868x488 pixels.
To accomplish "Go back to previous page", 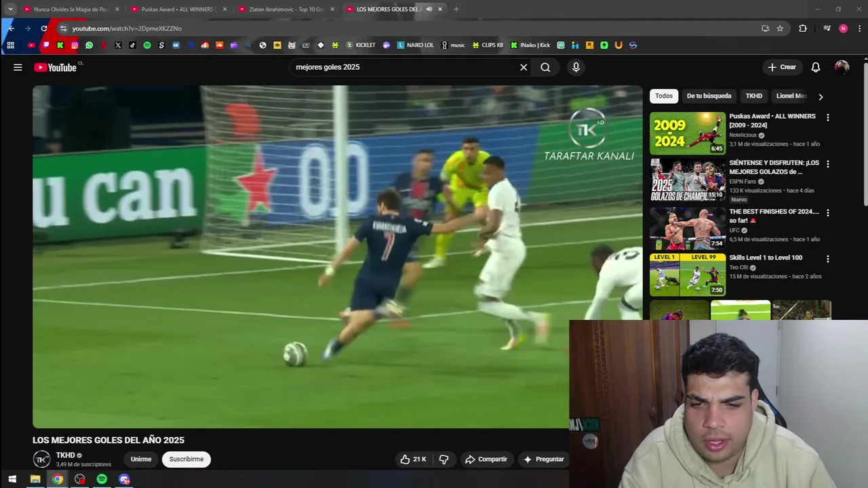I will click(12, 28).
